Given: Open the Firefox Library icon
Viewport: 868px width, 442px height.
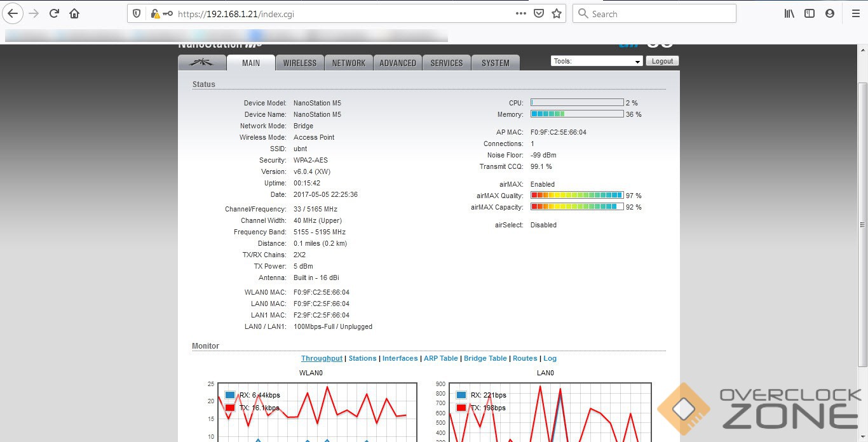Looking at the screenshot, I should pyautogui.click(x=789, y=13).
